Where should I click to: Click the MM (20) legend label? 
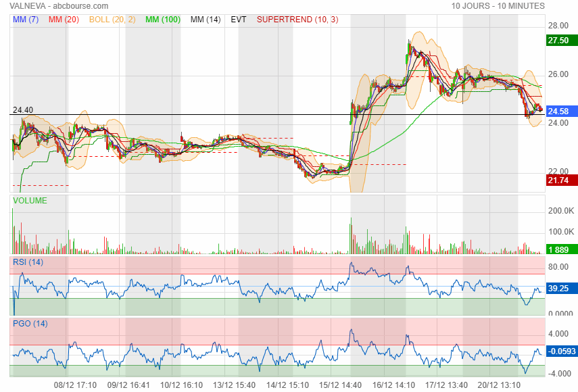coord(64,20)
